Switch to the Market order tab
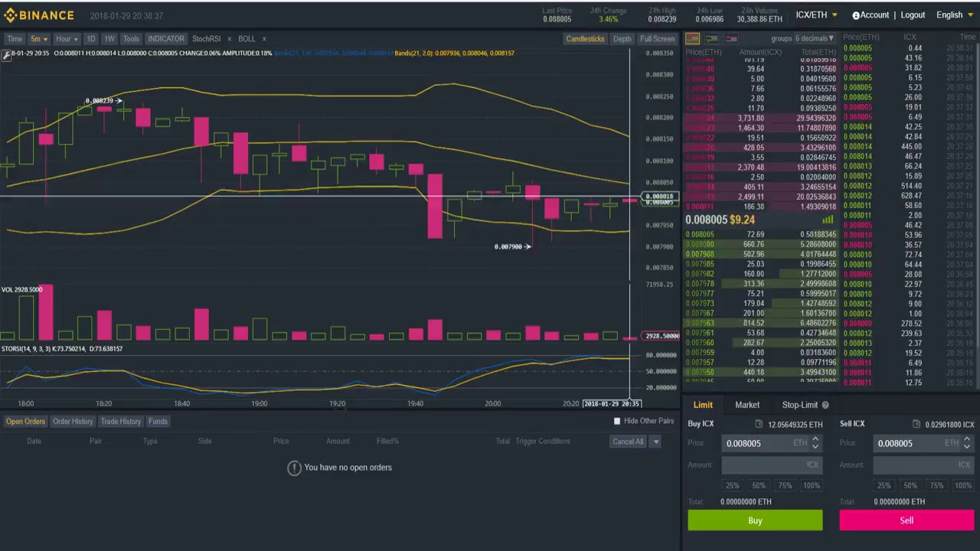The image size is (980, 551). [747, 405]
